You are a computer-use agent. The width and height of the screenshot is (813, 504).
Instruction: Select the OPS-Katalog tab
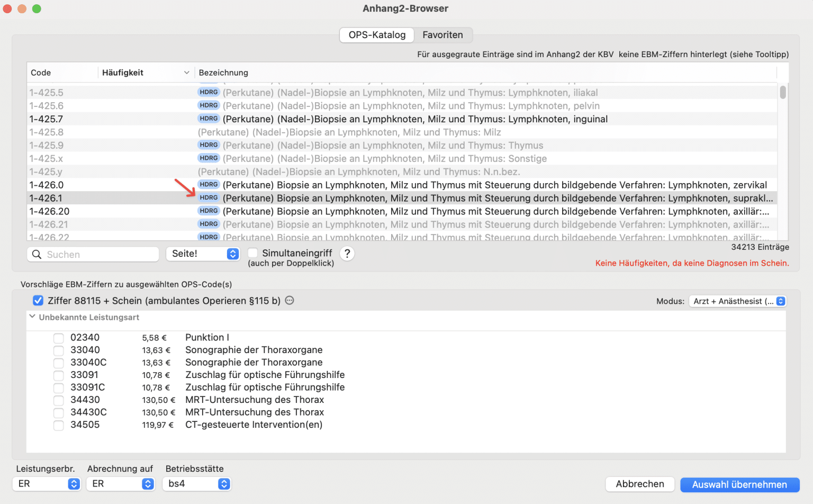377,35
